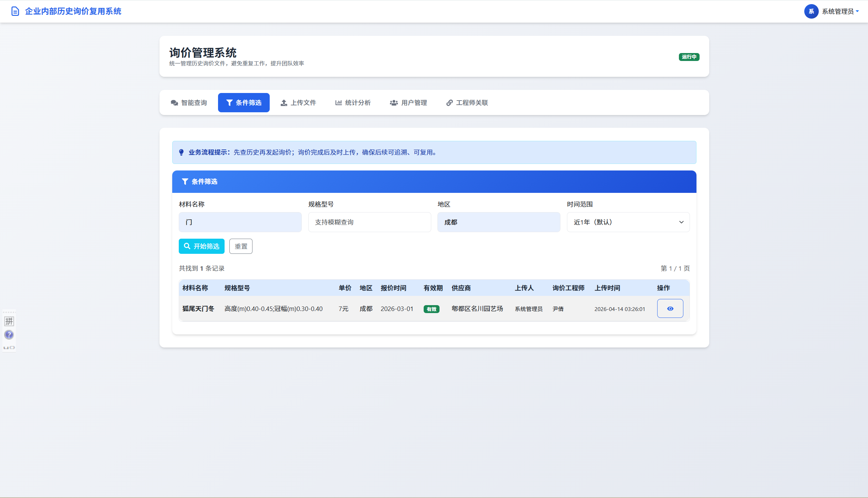This screenshot has width=868, height=498.
Task: Click the page indicator 第 1 / 1 页
Action: tap(675, 268)
